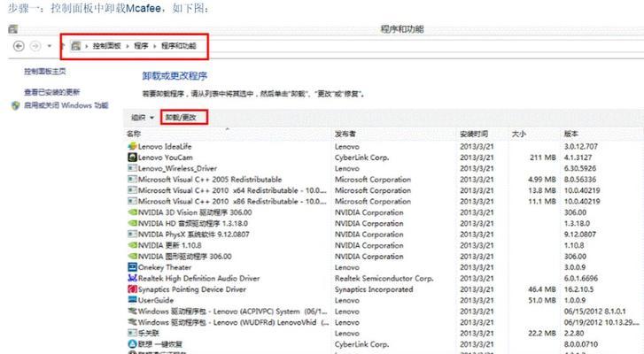Click NVIDIA HD audio driver icon
The width and height of the screenshot is (644, 354).
132,224
